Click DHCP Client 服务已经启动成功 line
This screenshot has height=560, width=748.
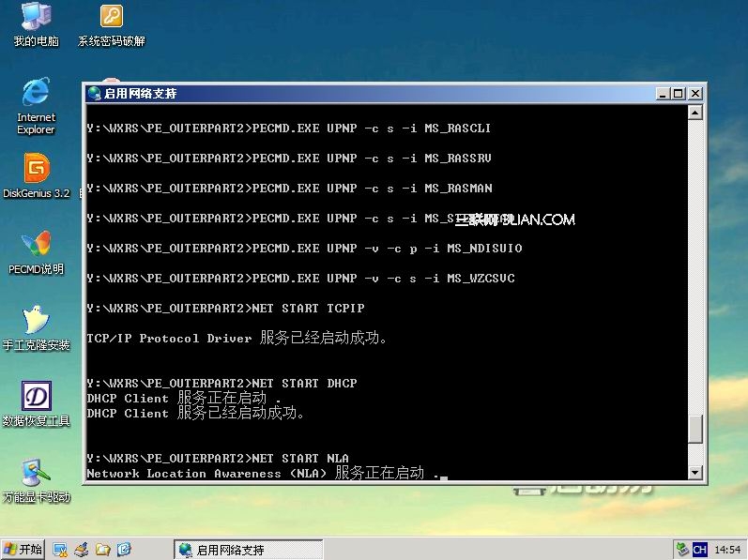click(195, 413)
